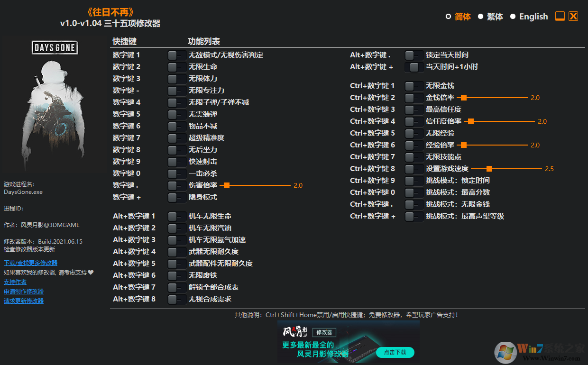This screenshot has height=365, width=588.
Task: Enable 无限生命 toggle
Action: (x=177, y=67)
